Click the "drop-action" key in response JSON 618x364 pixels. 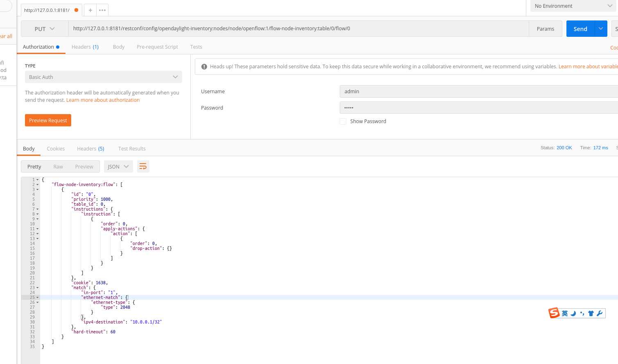147,248
